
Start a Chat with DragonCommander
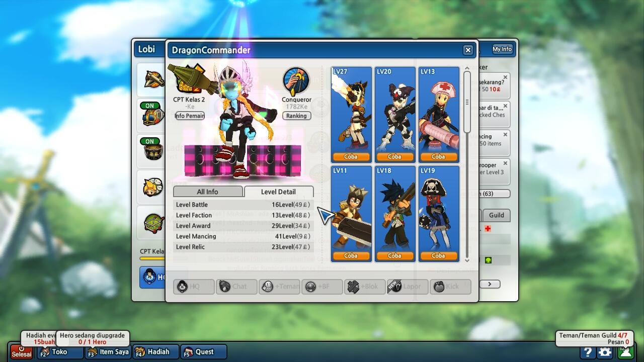tap(236, 287)
